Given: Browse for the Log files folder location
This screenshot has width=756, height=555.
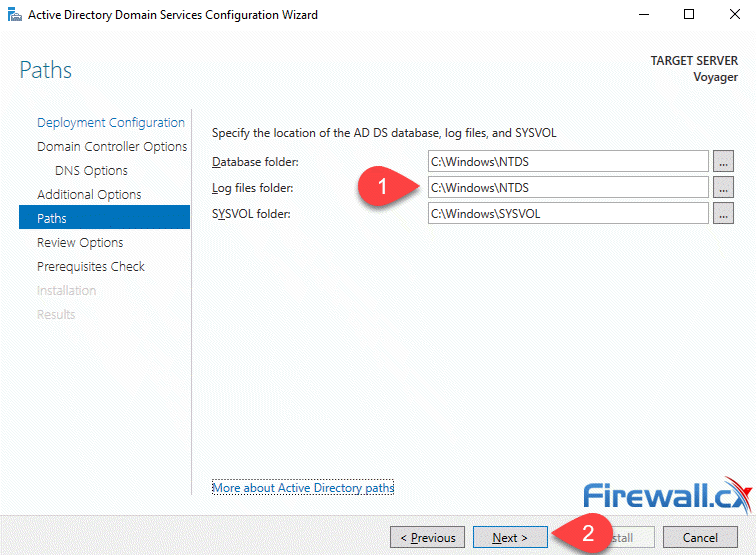Looking at the screenshot, I should coord(723,187).
